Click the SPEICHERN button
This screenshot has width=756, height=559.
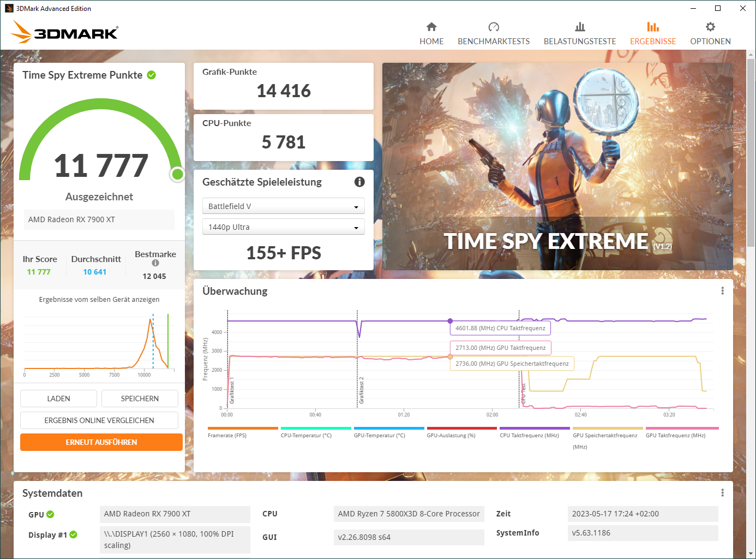coord(140,399)
